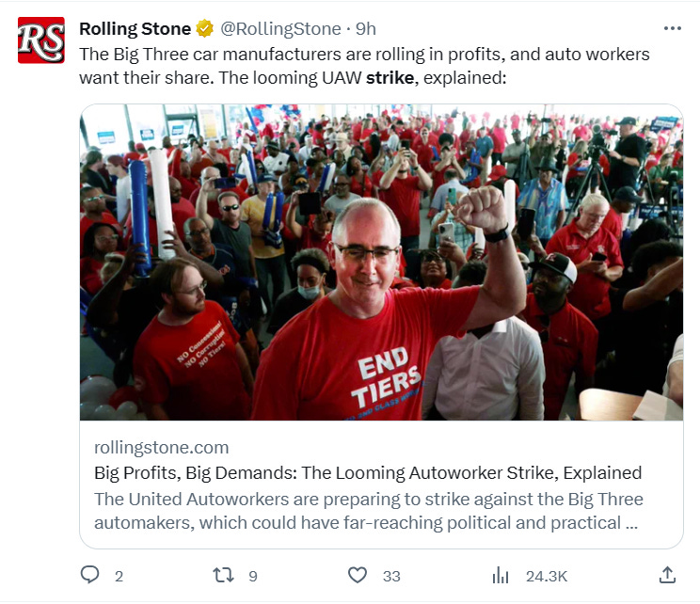Image resolution: width=700 pixels, height=604 pixels.
Task: Open the @RollingStone handle link
Action: (280, 29)
